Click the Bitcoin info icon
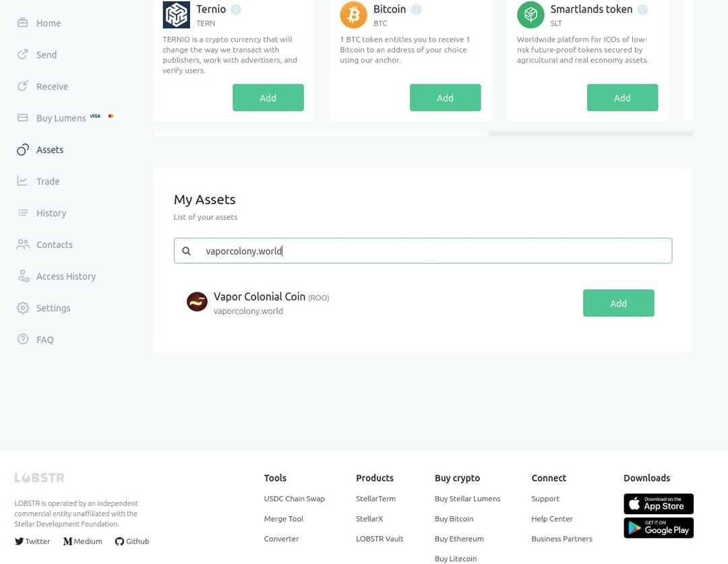The height and width of the screenshot is (564, 728). tap(416, 9)
